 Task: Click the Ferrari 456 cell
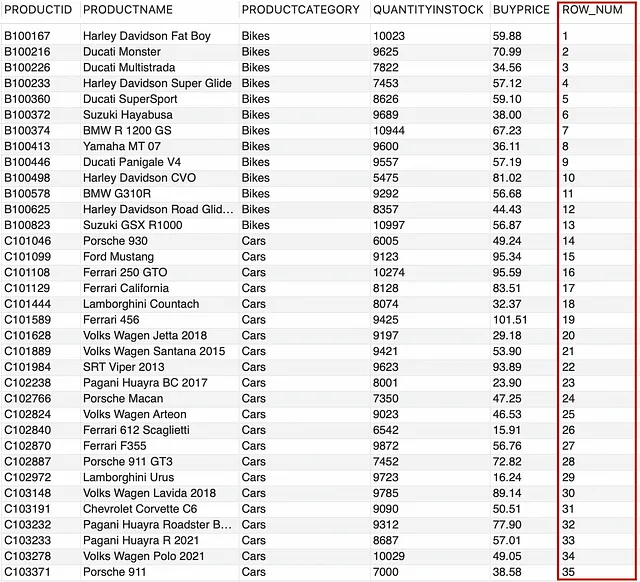pos(111,320)
